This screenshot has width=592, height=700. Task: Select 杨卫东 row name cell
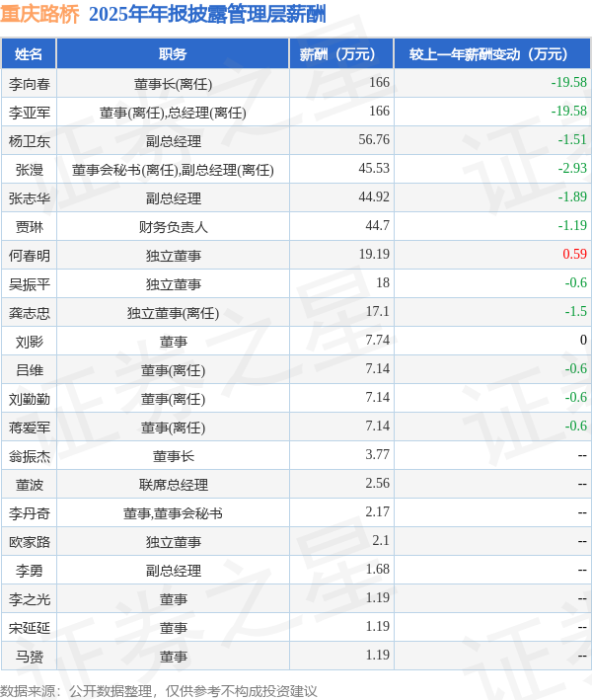tap(30, 141)
